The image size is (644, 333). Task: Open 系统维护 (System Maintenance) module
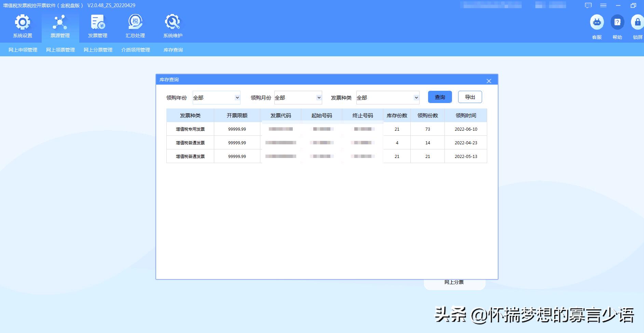coord(173,26)
